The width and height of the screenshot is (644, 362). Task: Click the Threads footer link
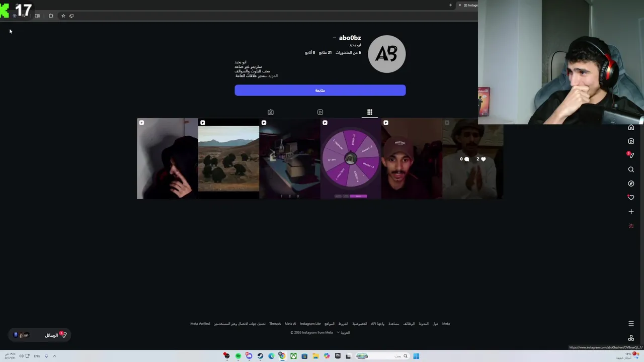pos(275,324)
